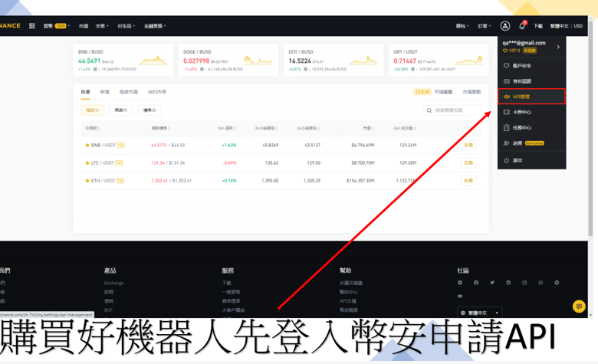Click the 交易 trade button for LTC / USDT

[468, 162]
